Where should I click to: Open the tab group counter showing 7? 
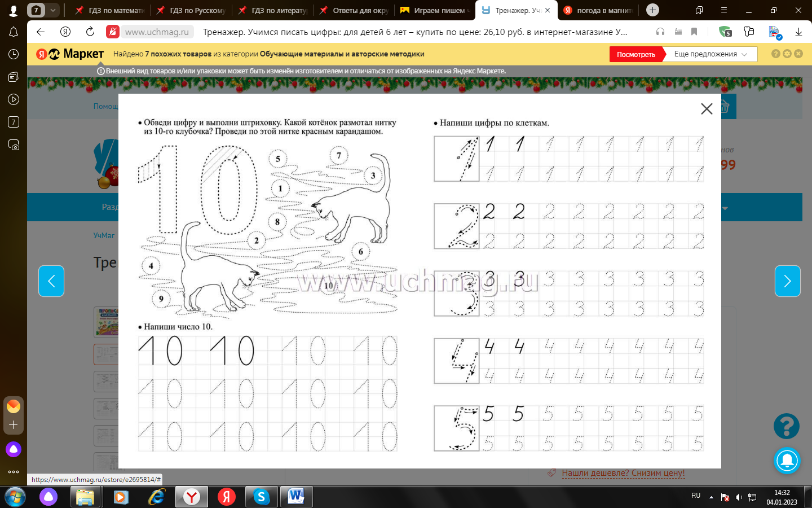tap(36, 10)
